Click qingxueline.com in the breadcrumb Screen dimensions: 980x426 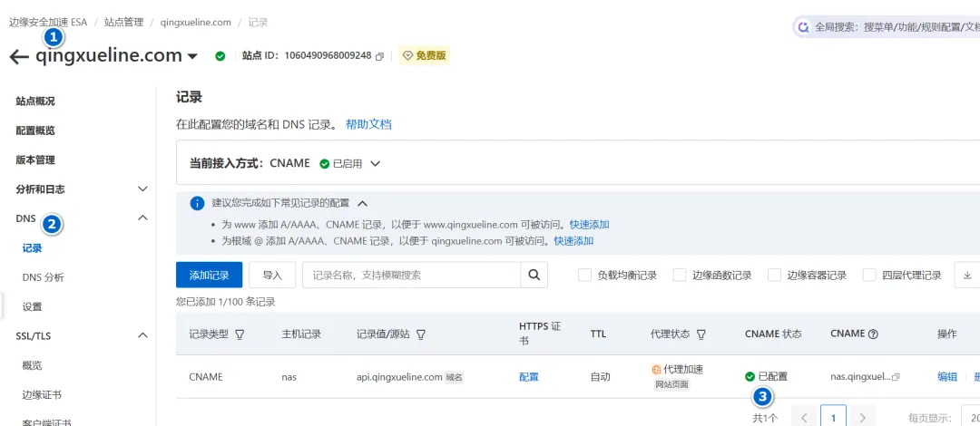point(196,23)
